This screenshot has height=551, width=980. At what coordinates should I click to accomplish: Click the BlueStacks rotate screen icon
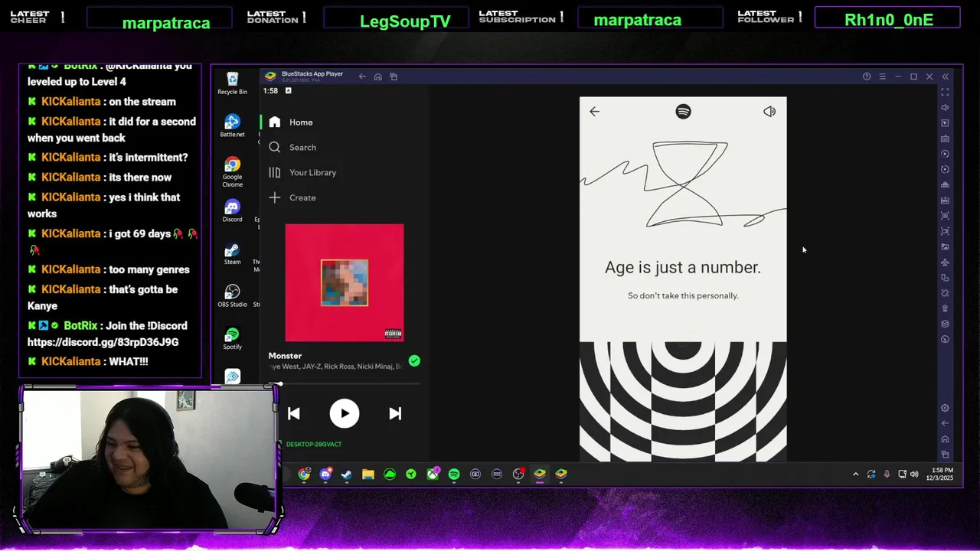(945, 293)
